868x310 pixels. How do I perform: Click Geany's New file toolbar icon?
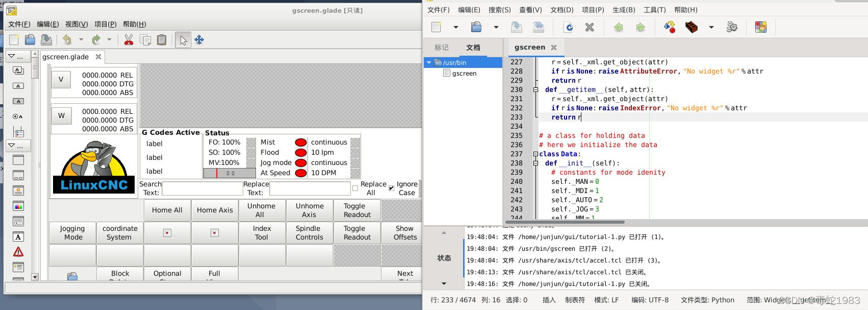pos(437,27)
